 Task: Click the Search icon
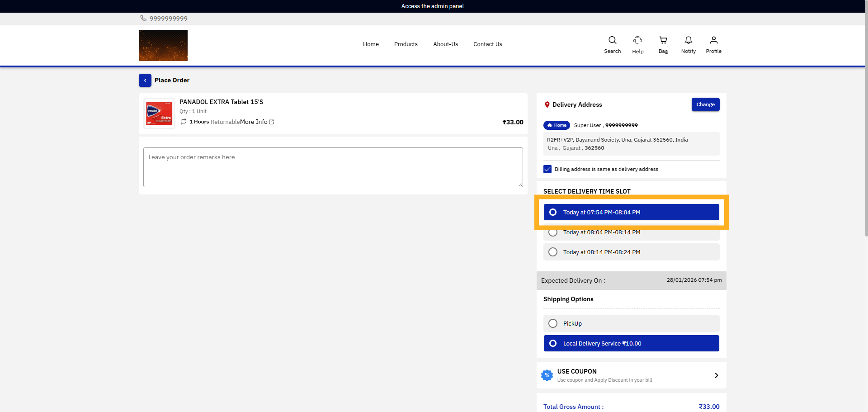[x=612, y=40]
